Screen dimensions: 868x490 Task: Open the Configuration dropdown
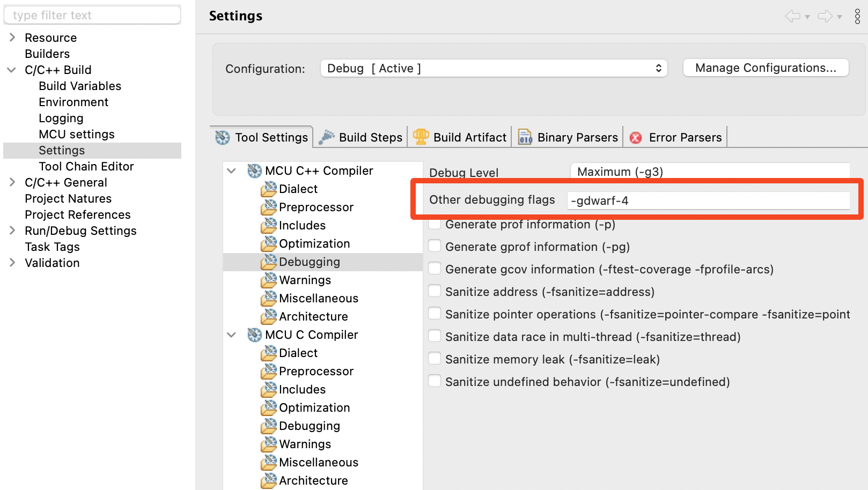click(x=494, y=69)
